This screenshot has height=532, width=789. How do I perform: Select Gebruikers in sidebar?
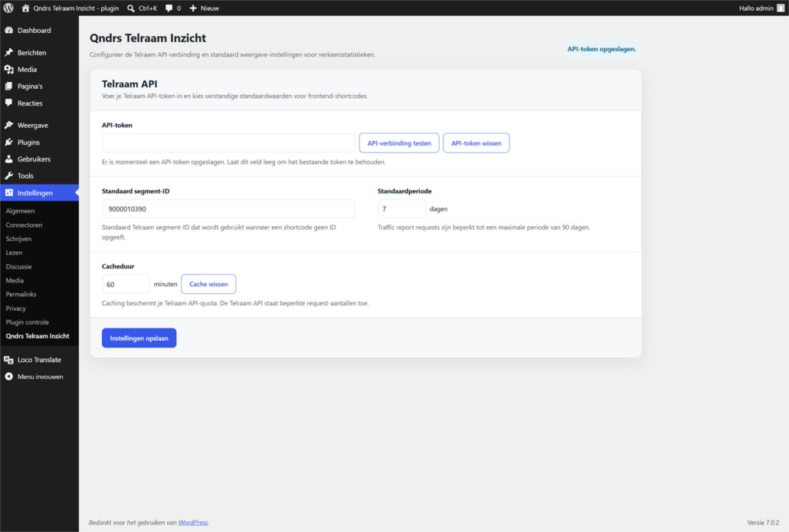(x=34, y=159)
